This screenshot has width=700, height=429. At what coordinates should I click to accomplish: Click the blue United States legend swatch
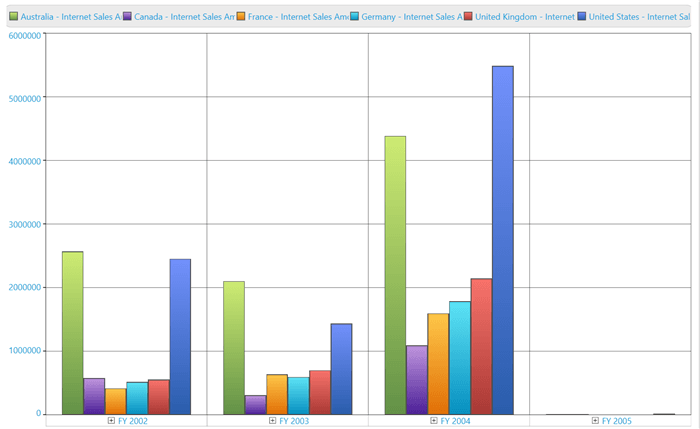click(582, 17)
